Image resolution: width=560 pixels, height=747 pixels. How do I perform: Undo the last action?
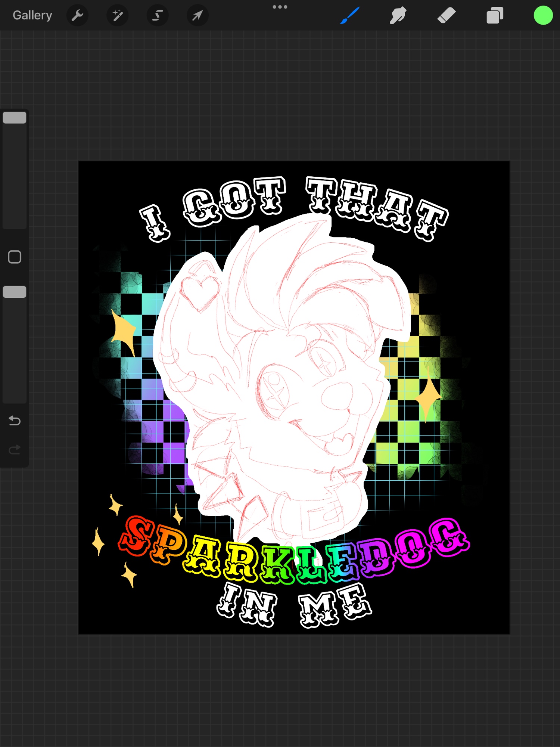click(x=15, y=421)
